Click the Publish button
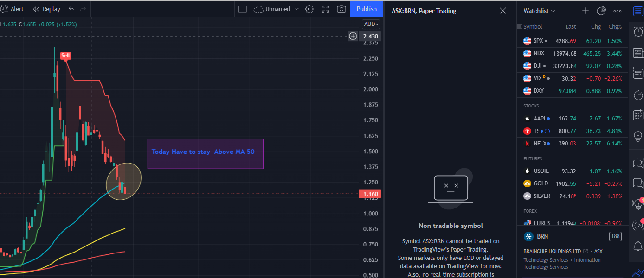This screenshot has width=644, height=278. pyautogui.click(x=367, y=9)
